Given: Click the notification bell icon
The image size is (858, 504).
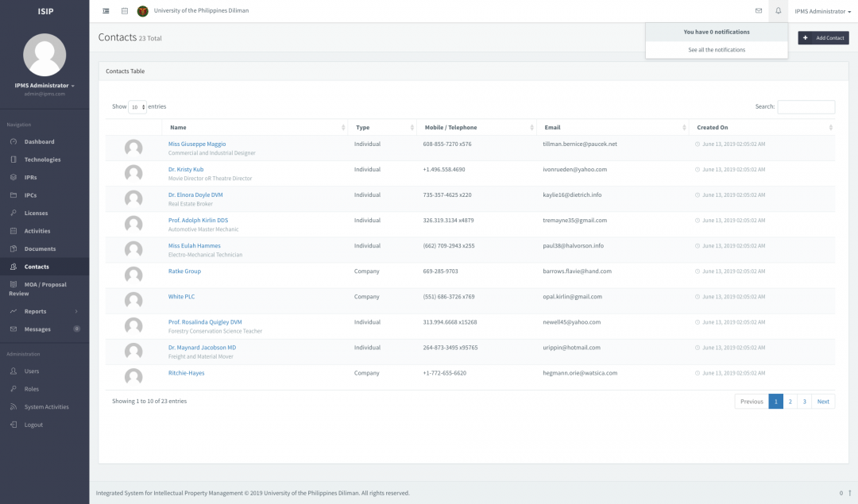Looking at the screenshot, I should coord(778,11).
